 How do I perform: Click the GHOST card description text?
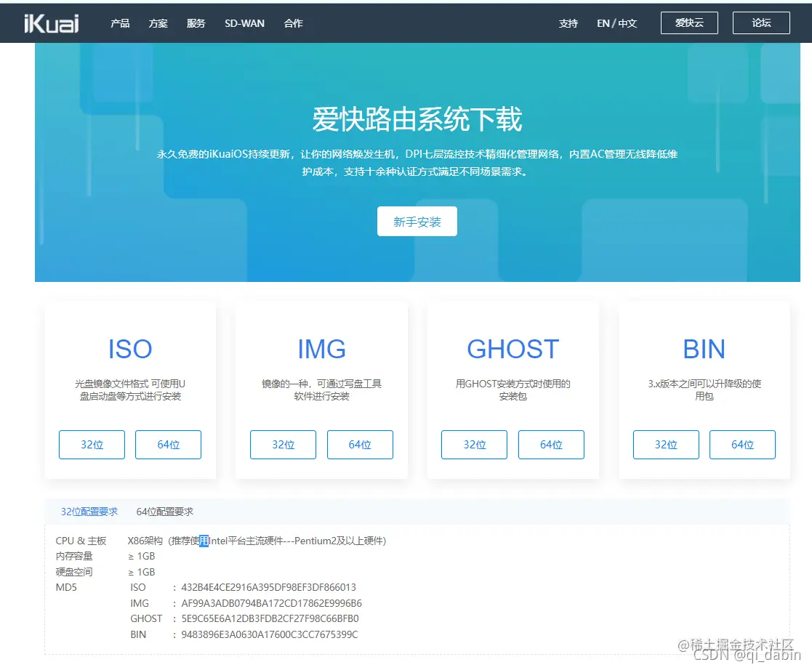pos(512,390)
